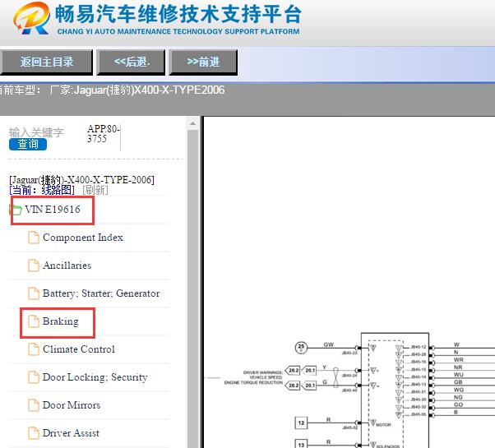Click the [Jaguar(捷豹)-X400-X-TYPE-2006] title text
The height and width of the screenshot is (448, 495).
click(x=81, y=180)
